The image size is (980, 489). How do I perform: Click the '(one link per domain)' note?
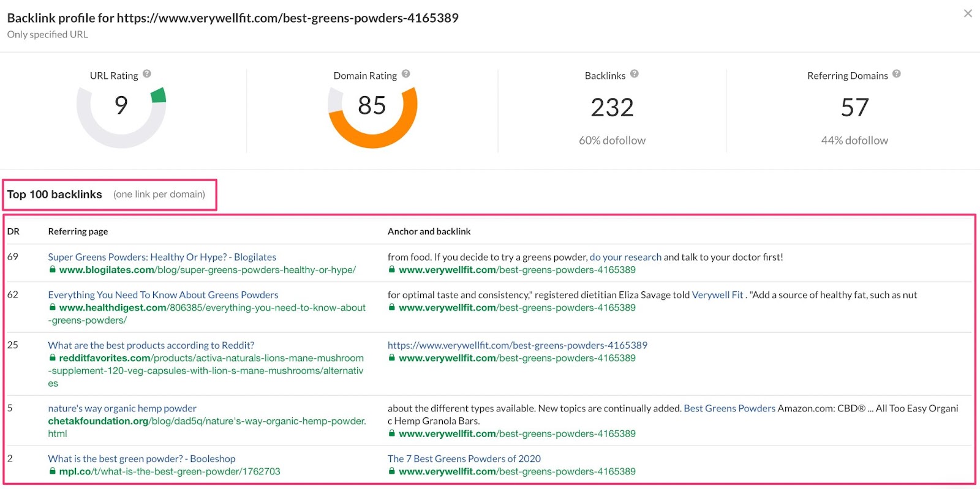[x=159, y=195]
